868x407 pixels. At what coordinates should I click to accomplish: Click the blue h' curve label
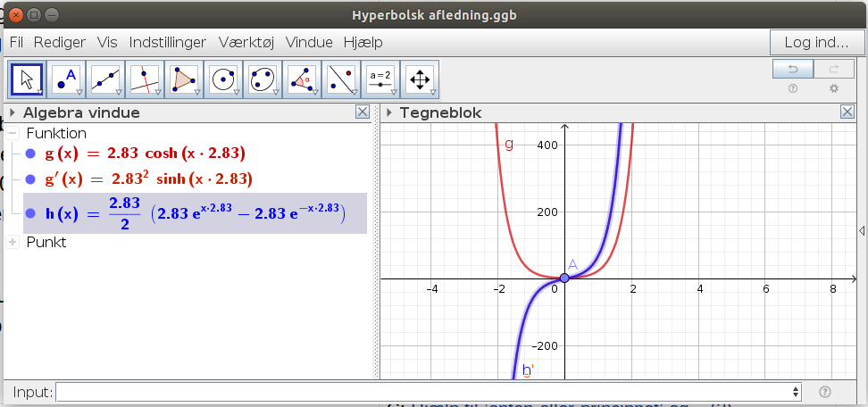(x=528, y=370)
